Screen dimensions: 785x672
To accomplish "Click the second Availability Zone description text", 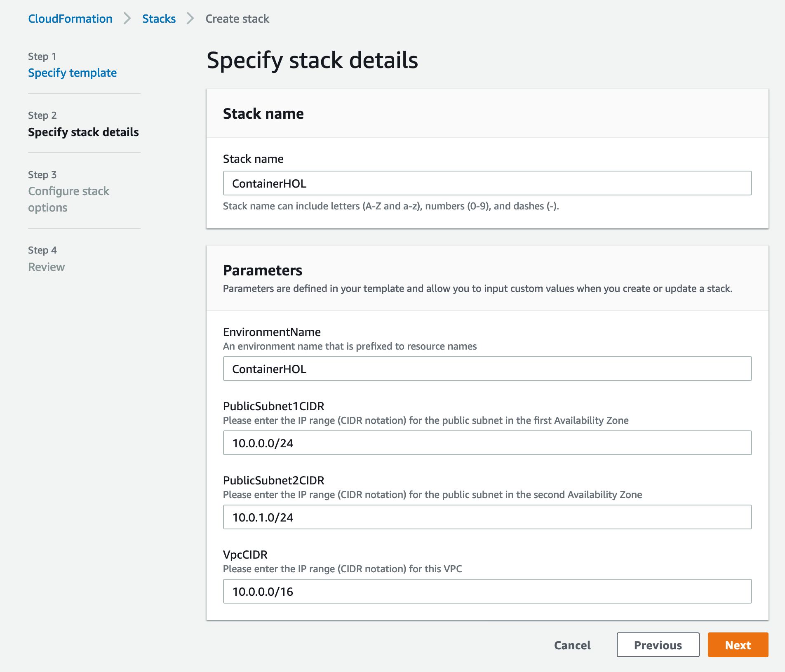I will (432, 495).
